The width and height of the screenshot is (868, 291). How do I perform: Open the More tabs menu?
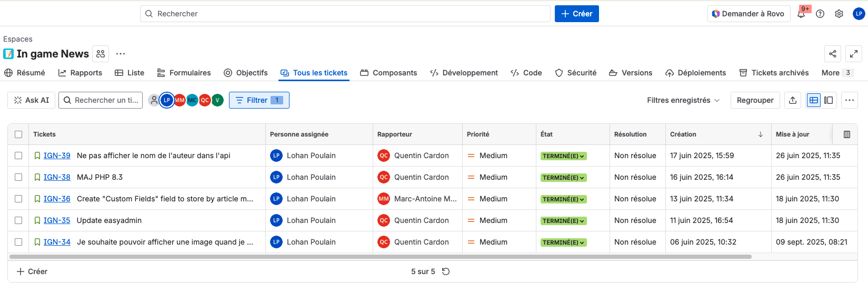click(x=836, y=73)
